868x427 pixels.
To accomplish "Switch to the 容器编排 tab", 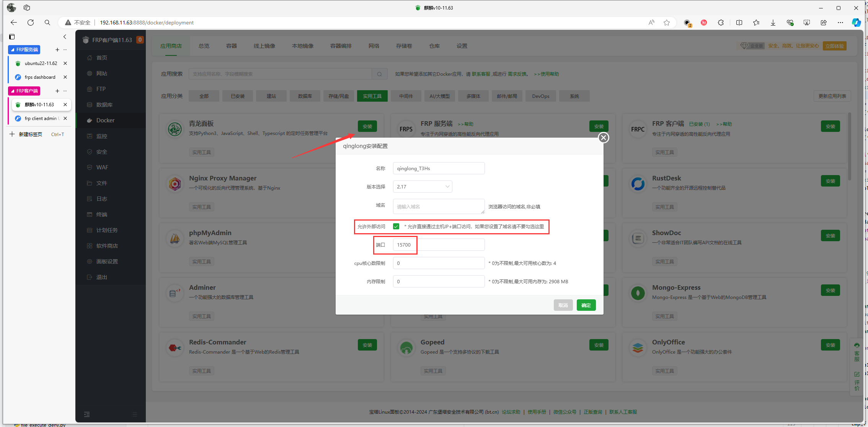I will tap(341, 46).
